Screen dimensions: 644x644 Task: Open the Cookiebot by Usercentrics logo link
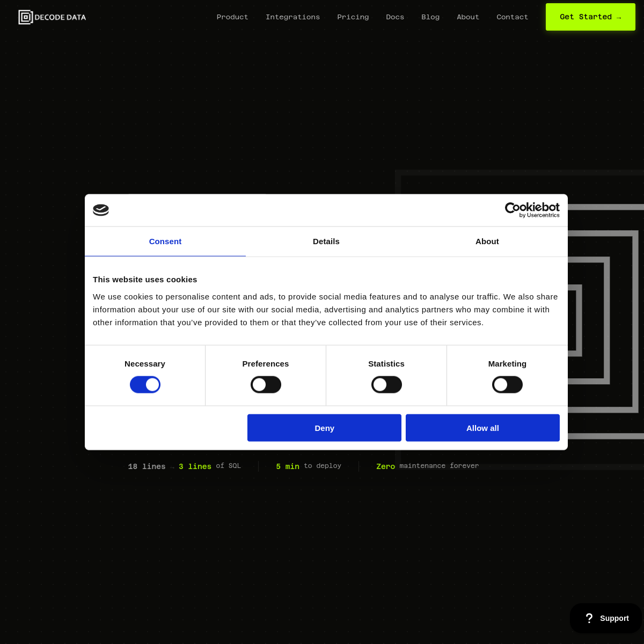point(532,210)
